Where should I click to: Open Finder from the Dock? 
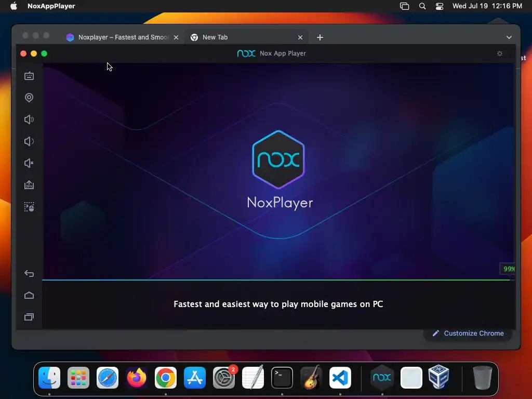click(x=49, y=378)
